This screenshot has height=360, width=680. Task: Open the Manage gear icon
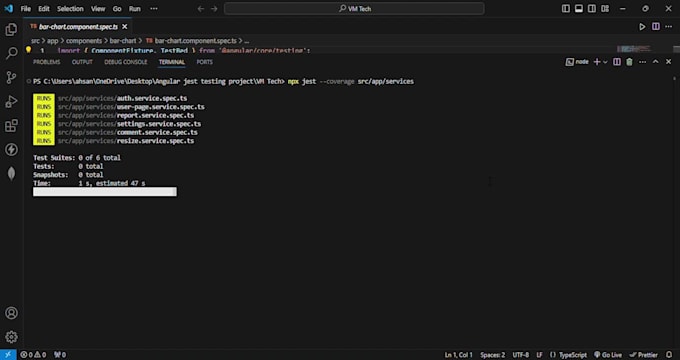[11, 337]
